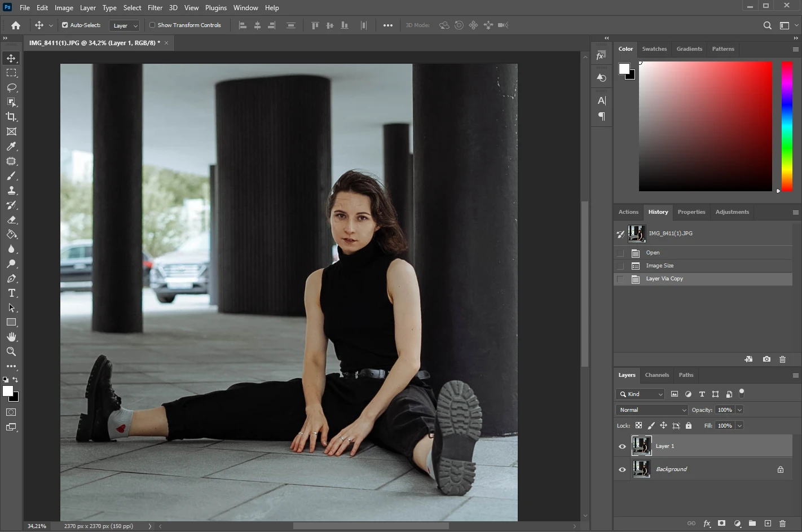
Task: Select the Move tool
Action: (11, 58)
